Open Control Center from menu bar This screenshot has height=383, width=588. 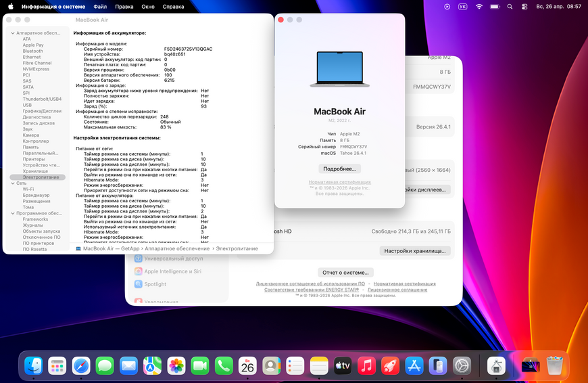(524, 6)
